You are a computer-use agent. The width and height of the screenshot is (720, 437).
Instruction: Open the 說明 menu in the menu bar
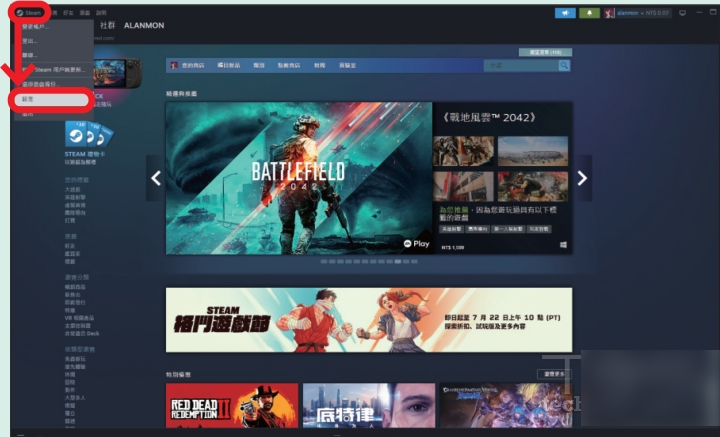(x=101, y=13)
